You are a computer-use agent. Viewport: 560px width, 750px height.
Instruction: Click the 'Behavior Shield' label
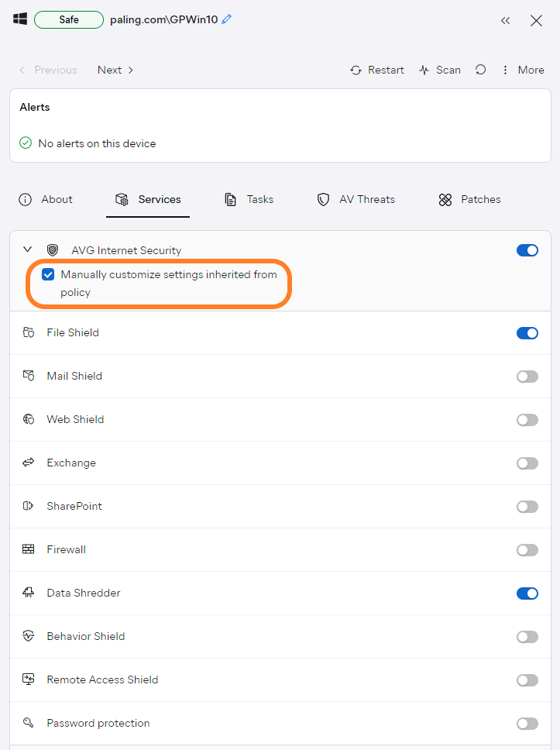(x=86, y=636)
